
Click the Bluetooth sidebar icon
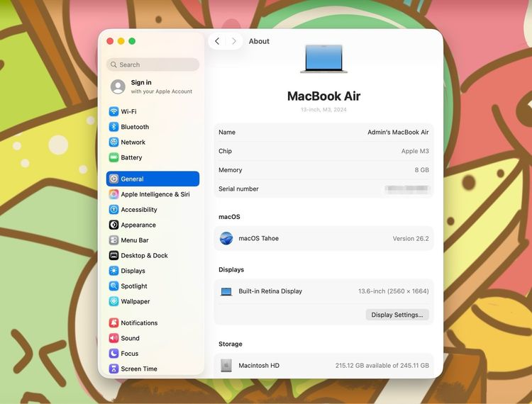pyautogui.click(x=113, y=127)
